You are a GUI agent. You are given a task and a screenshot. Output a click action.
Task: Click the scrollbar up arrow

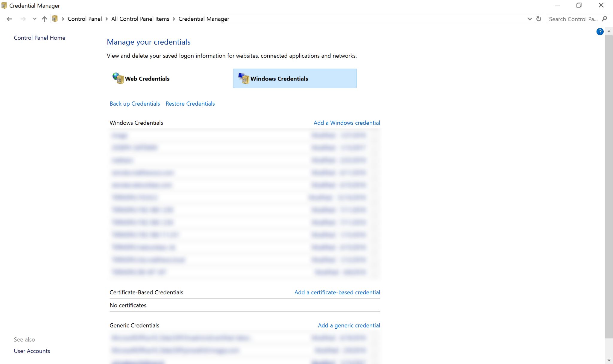tap(609, 31)
